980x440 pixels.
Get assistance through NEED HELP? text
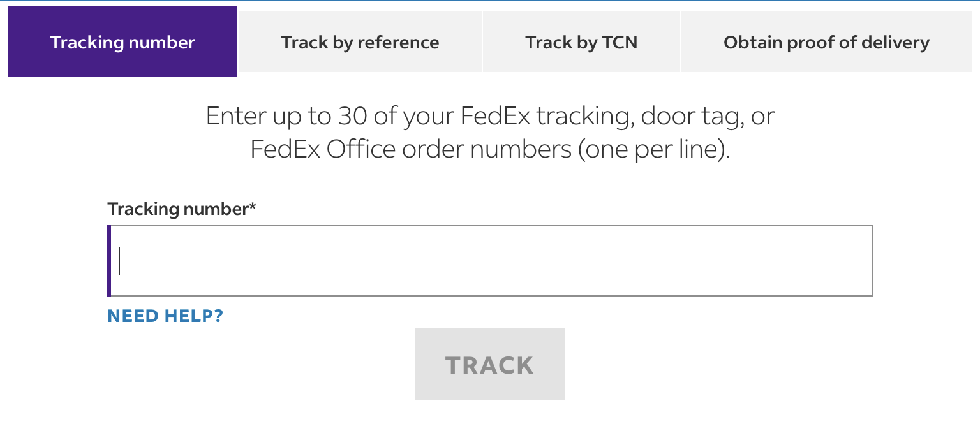(165, 316)
